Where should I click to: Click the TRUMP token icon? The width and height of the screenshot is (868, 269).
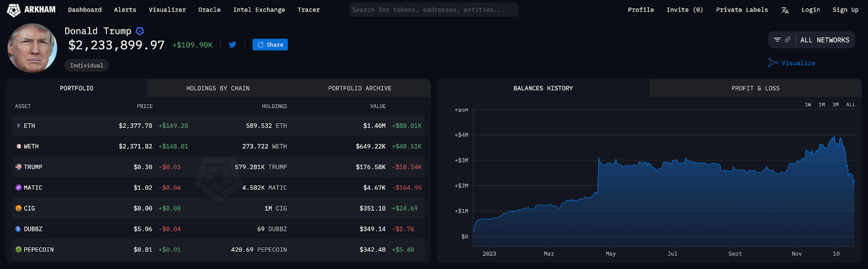(18, 167)
